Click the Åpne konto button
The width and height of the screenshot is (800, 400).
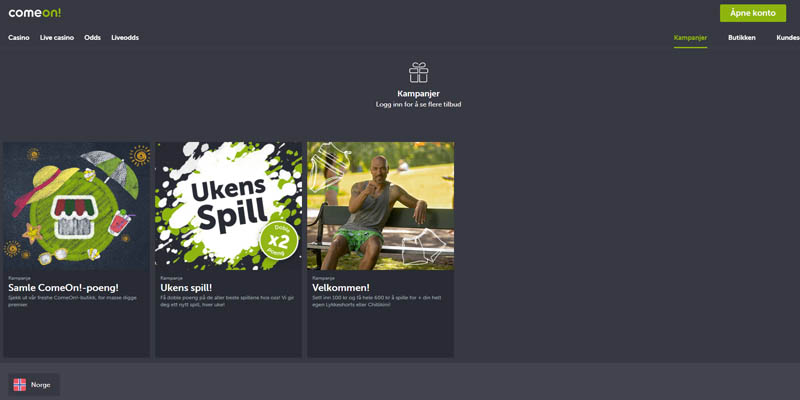753,13
